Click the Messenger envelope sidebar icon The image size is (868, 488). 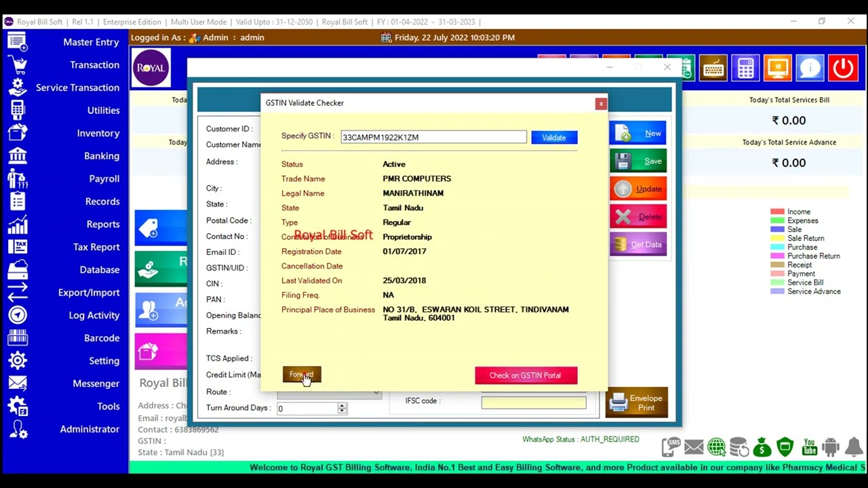click(x=18, y=384)
